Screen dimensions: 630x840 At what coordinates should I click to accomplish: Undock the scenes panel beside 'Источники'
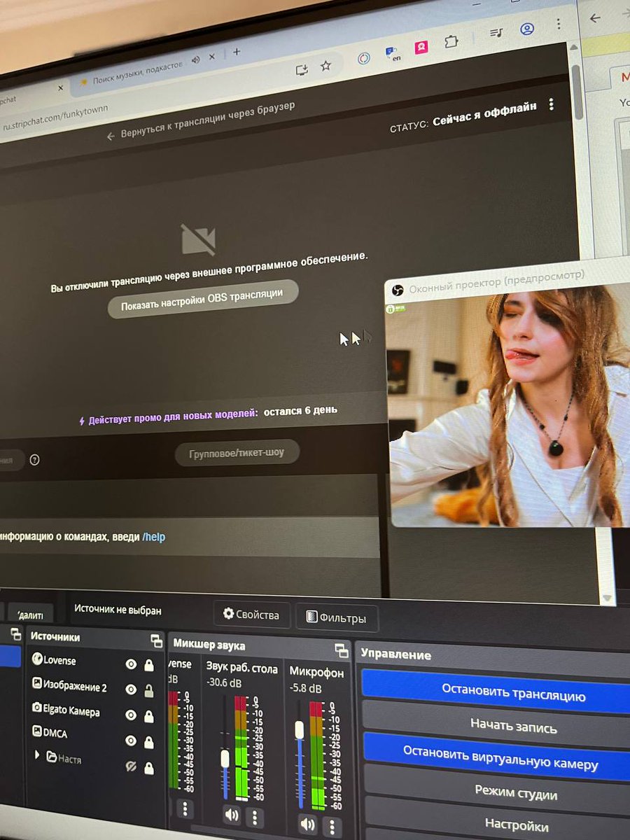(x=15, y=634)
